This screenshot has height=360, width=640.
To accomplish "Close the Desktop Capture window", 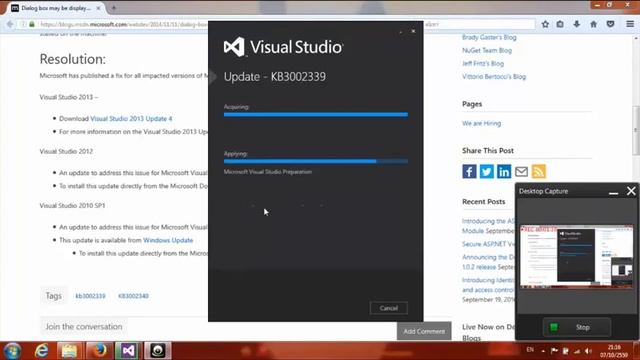I will (631, 191).
